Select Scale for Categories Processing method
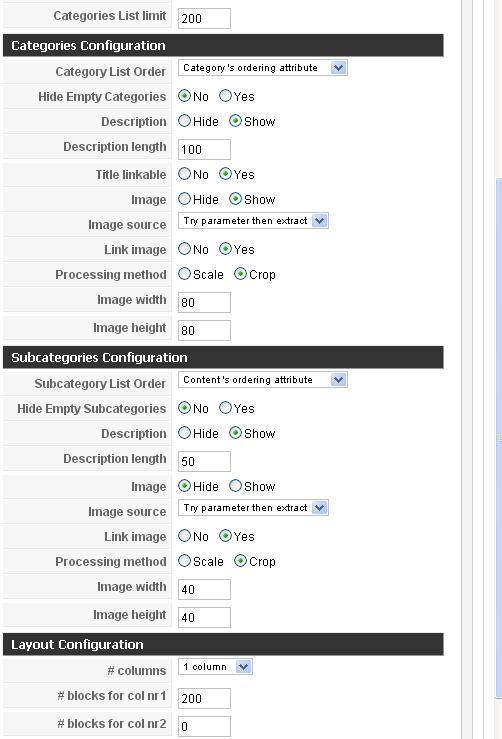The image size is (502, 739). (x=184, y=274)
